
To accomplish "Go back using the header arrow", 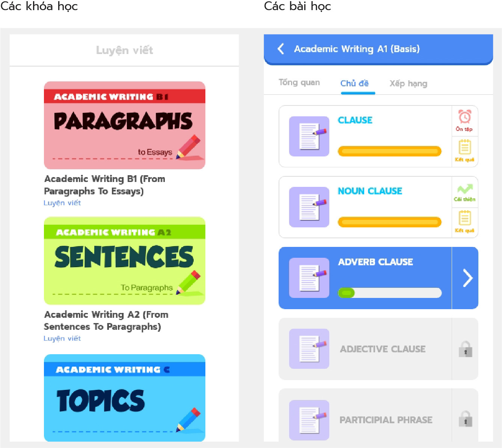I will pos(281,49).
